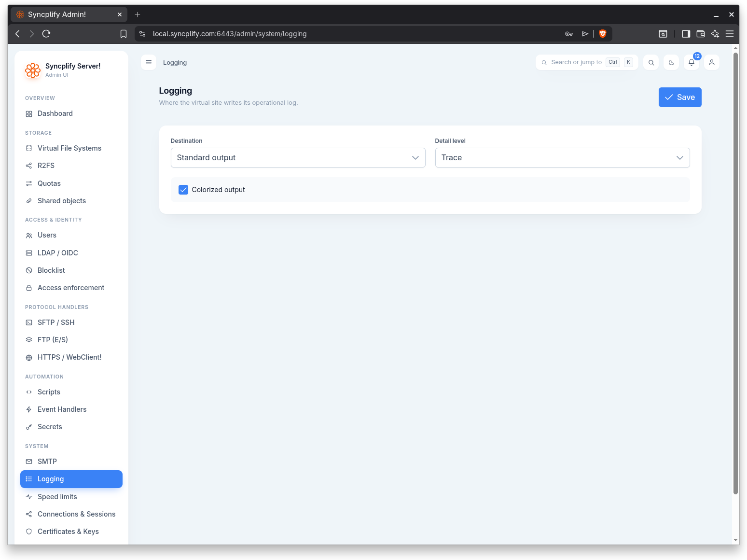Screen dimensions: 747x560
Task: Open notifications bell with 12 badge
Action: pyautogui.click(x=692, y=62)
